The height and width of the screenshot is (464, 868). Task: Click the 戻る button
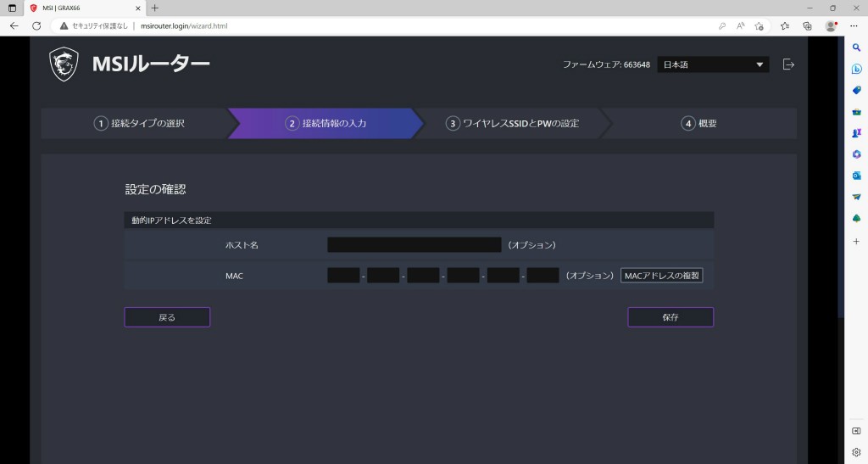tap(167, 317)
